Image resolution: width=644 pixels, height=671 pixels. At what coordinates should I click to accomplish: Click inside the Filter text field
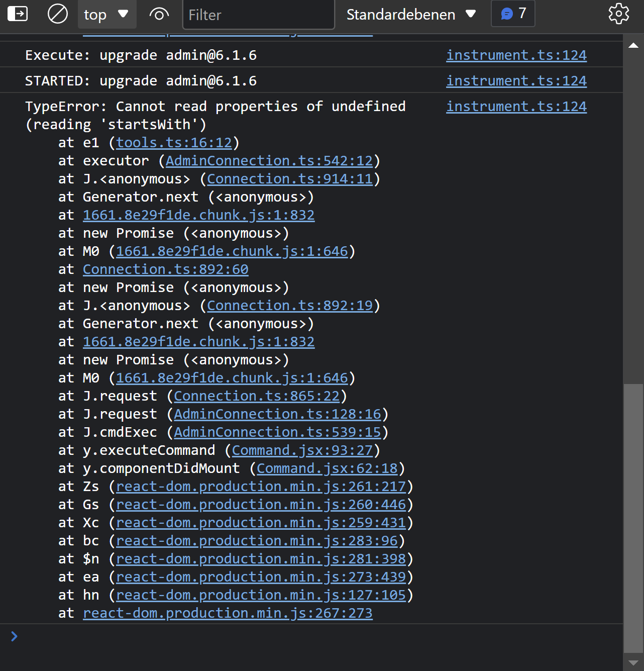(258, 15)
